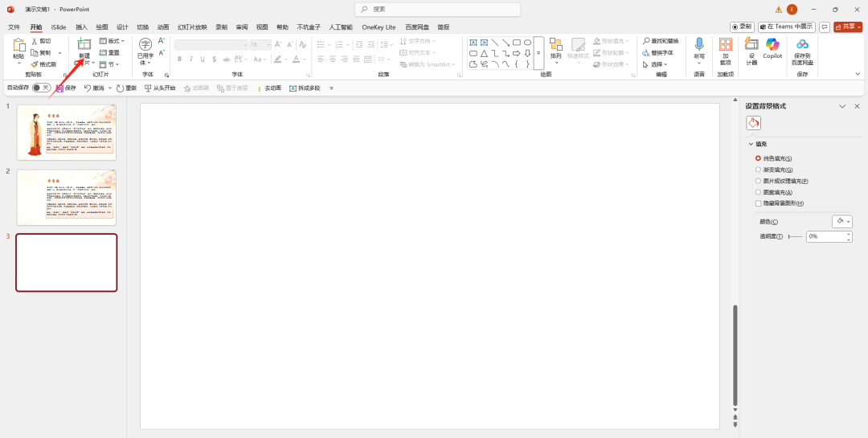This screenshot has height=438, width=868.
Task: Select slide 1 thumbnail in panel
Action: point(67,132)
